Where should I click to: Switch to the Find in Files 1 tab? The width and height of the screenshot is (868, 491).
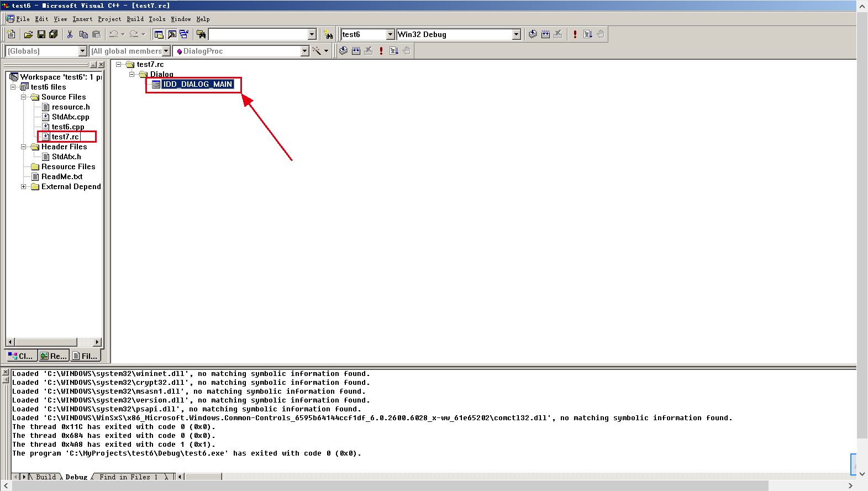[x=129, y=477]
